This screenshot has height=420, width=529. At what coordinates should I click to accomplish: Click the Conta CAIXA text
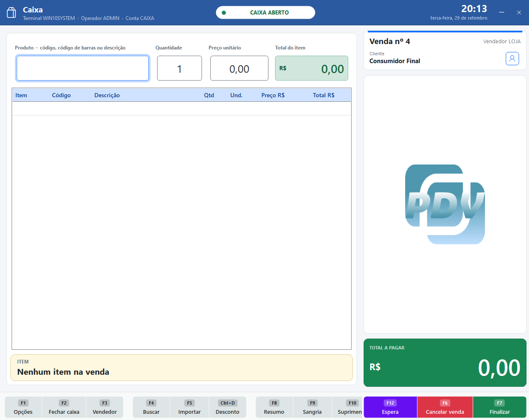tap(140, 18)
